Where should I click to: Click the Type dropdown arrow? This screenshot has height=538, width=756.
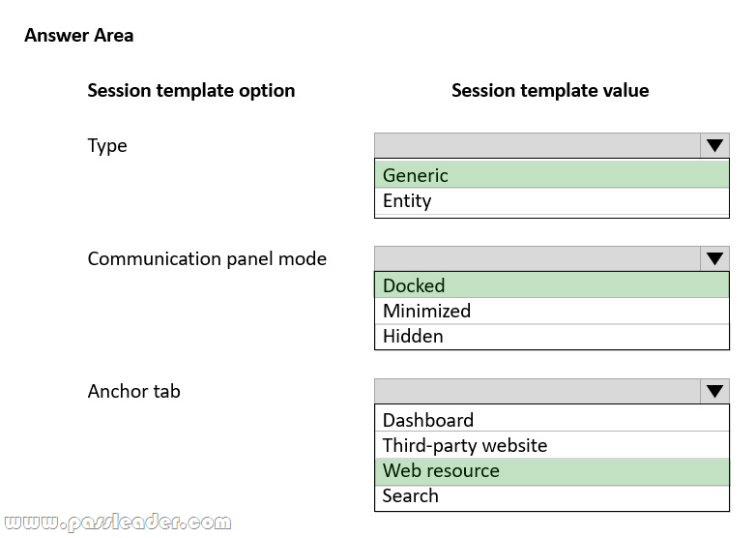(714, 146)
